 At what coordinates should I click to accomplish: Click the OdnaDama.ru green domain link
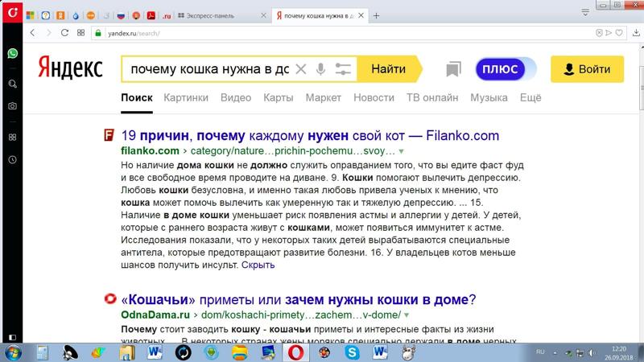coord(155,315)
